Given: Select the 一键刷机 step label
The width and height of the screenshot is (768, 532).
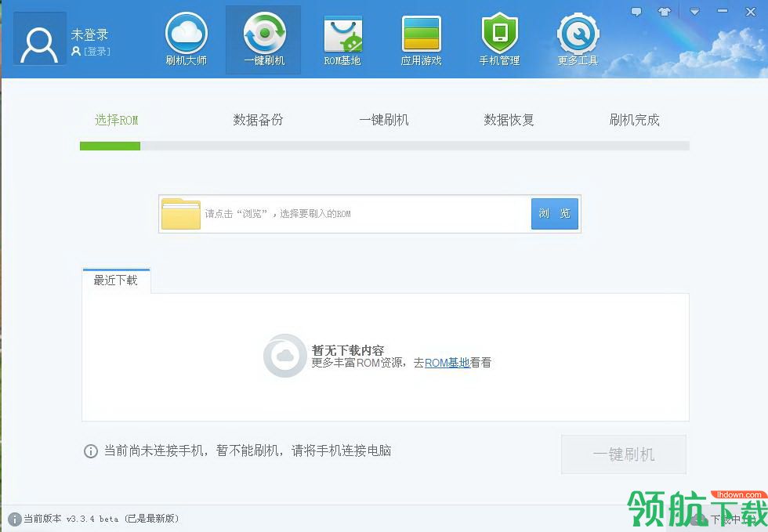Looking at the screenshot, I should [384, 120].
